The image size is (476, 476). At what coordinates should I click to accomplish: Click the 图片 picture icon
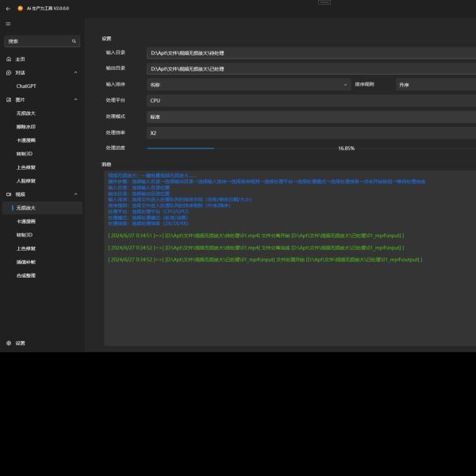click(x=9, y=100)
